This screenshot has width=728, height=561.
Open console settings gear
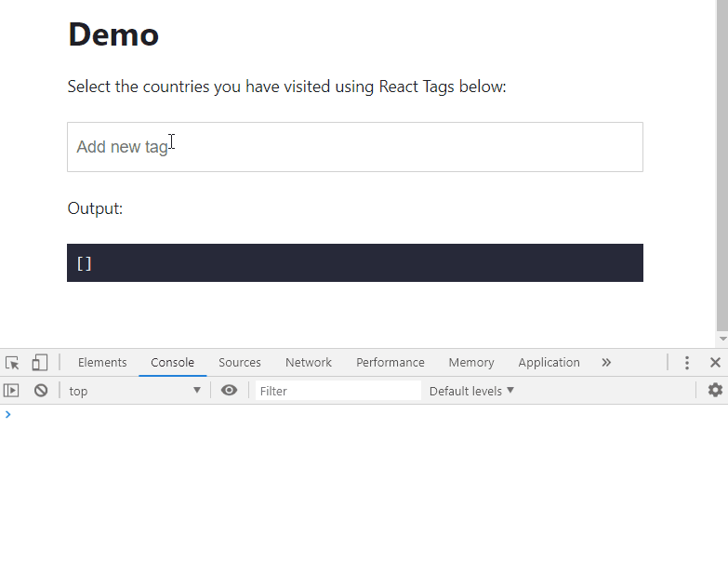(715, 391)
